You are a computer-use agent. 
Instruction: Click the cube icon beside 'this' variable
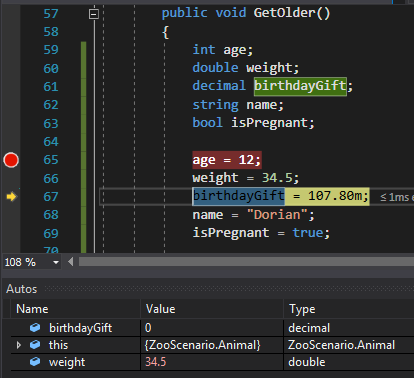(x=35, y=345)
